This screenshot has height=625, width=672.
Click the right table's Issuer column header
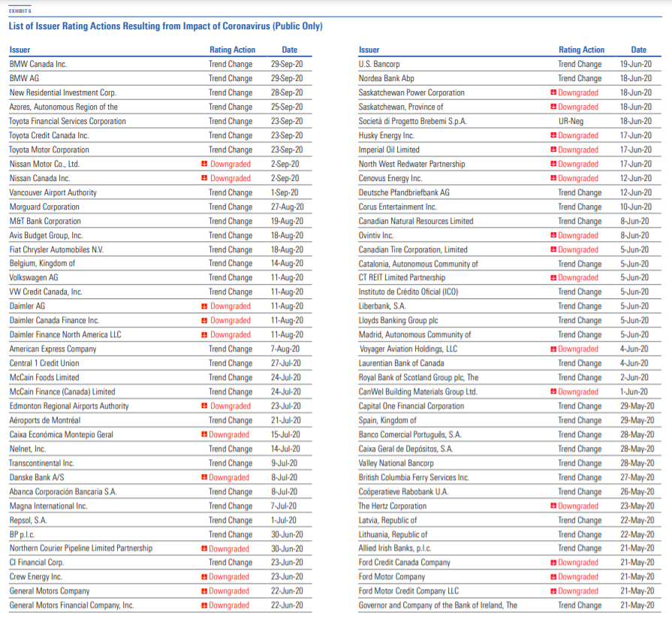pos(369,50)
